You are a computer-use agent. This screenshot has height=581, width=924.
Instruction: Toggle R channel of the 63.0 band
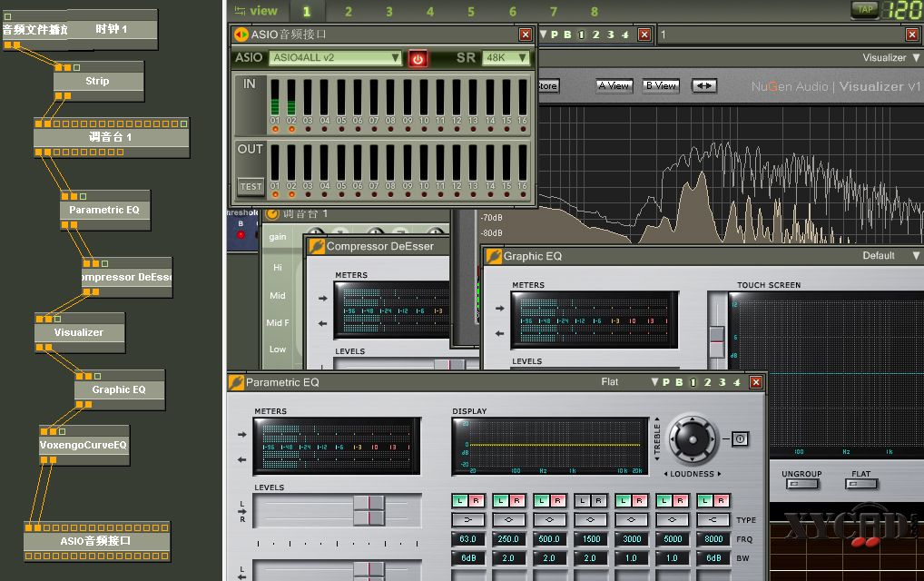tap(477, 501)
